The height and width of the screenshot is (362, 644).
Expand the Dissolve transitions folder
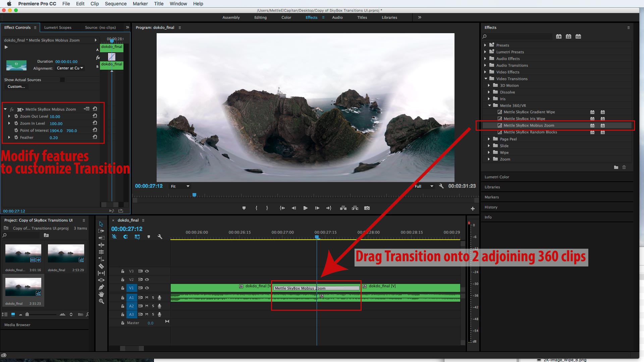tap(489, 92)
